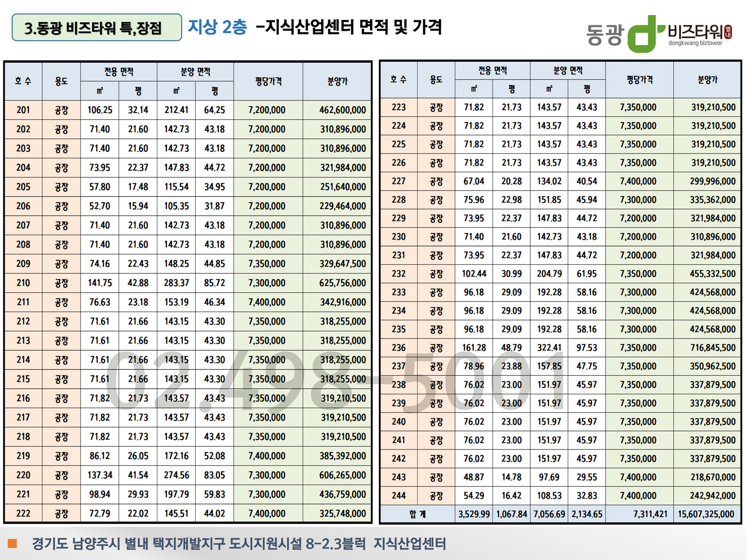
Task: Click the area value 197.79
Action: pos(176,494)
